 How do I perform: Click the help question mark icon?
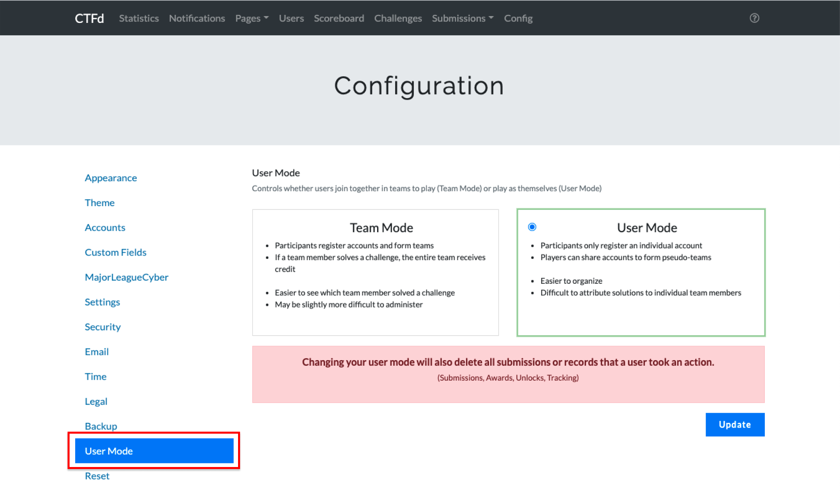pyautogui.click(x=754, y=18)
